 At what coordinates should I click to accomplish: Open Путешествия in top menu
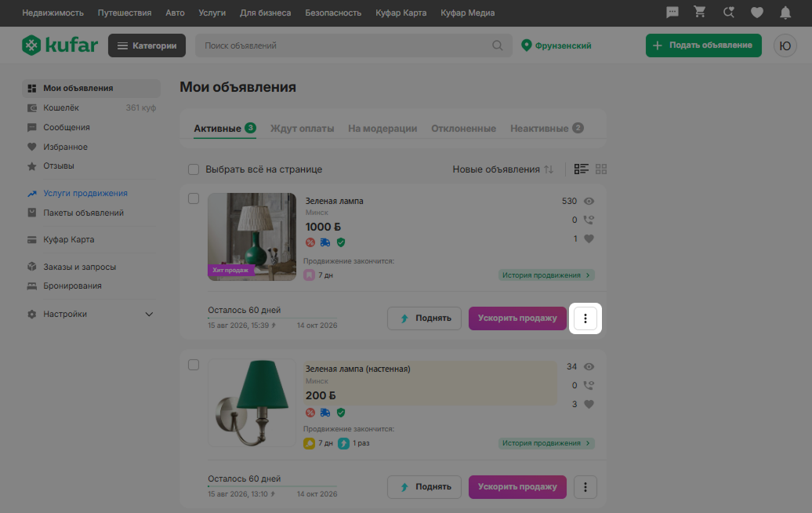pyautogui.click(x=125, y=13)
